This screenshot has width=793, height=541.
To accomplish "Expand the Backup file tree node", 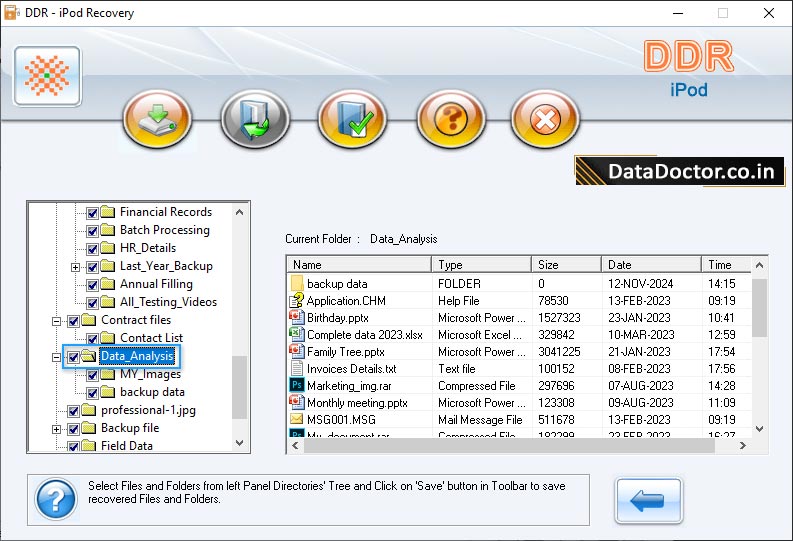I will [57, 429].
